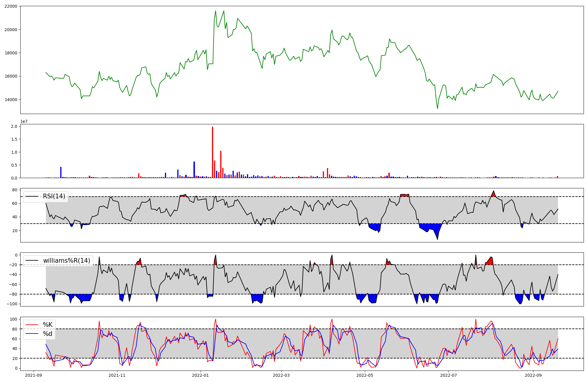Click the 2022-05 x-axis date label
The image size is (588, 382).
(365, 375)
